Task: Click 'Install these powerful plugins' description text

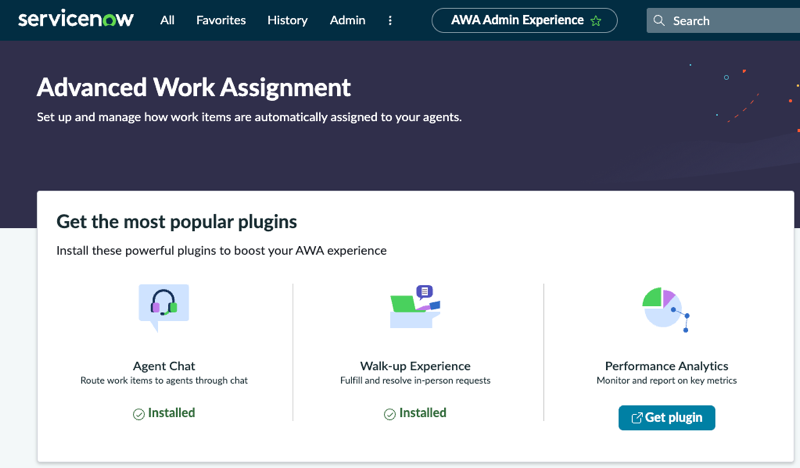Action: pyautogui.click(x=221, y=251)
